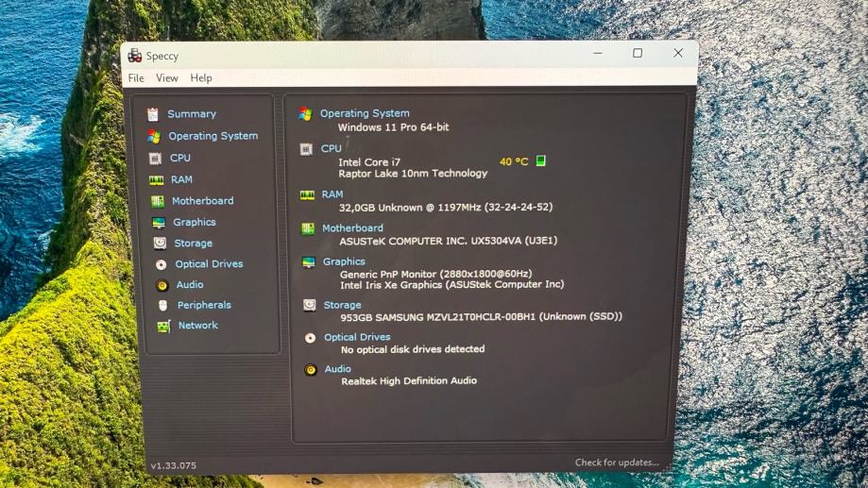Viewport: 868px width, 488px height.
Task: Open Storage section from sidebar
Action: point(194,244)
